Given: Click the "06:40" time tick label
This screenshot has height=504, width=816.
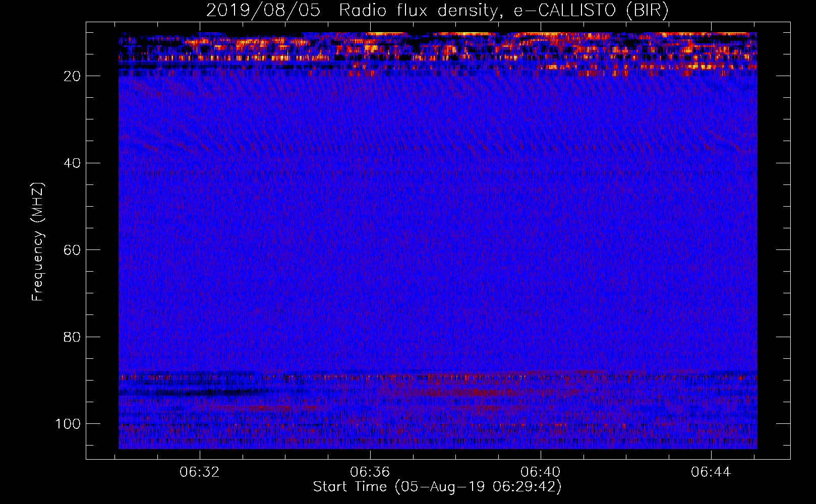Looking at the screenshot, I should 541,472.
